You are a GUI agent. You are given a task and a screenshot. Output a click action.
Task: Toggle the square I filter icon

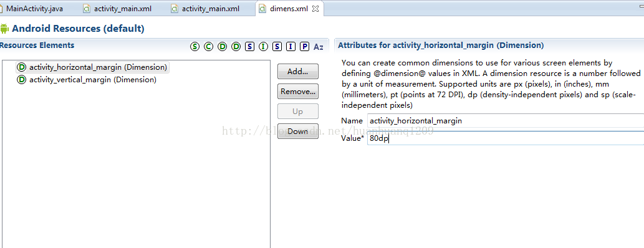[291, 47]
